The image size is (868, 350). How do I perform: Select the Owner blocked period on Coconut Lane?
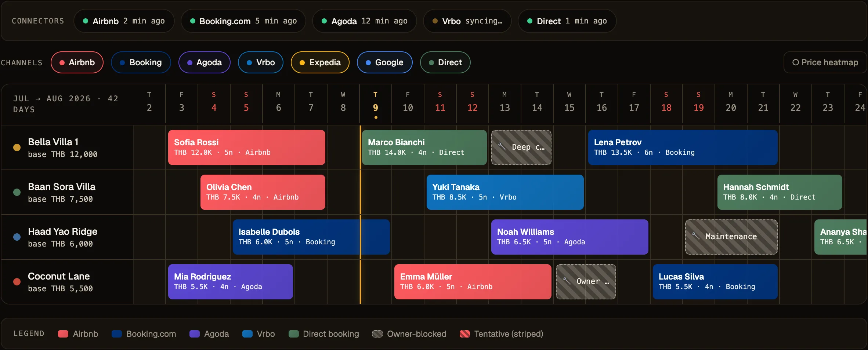pyautogui.click(x=586, y=282)
